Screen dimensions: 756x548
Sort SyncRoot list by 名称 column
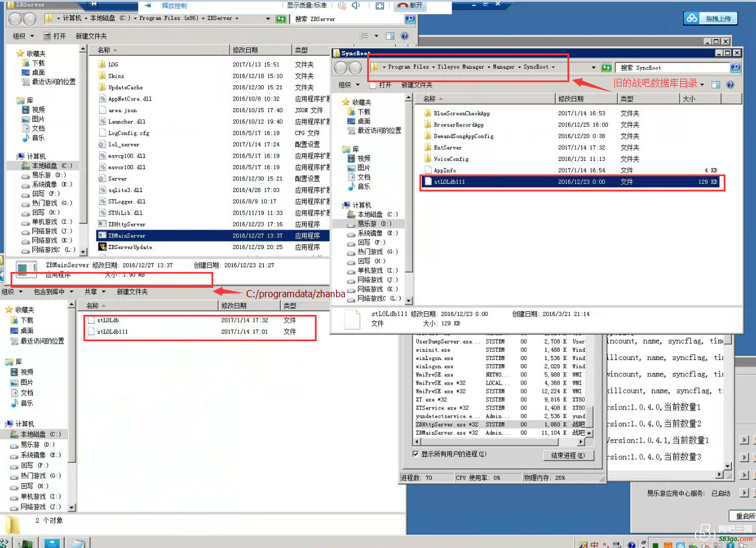[x=485, y=99]
